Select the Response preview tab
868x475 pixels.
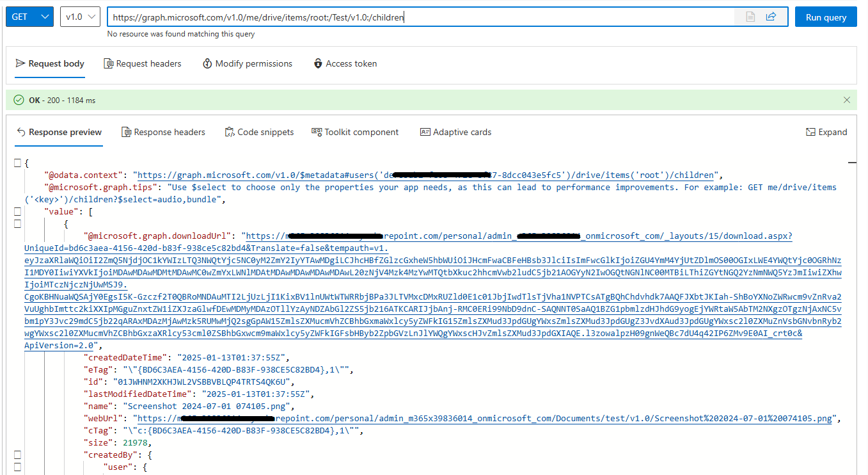pyautogui.click(x=59, y=132)
